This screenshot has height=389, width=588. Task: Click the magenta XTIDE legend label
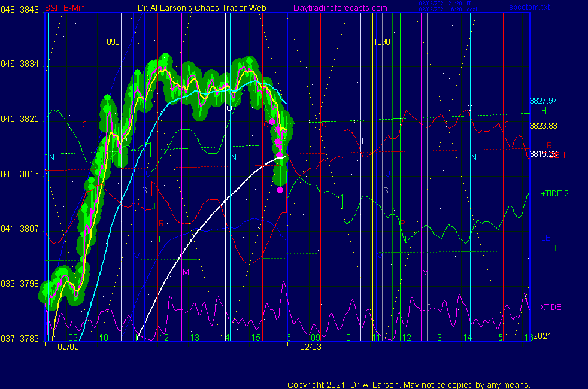[551, 307]
